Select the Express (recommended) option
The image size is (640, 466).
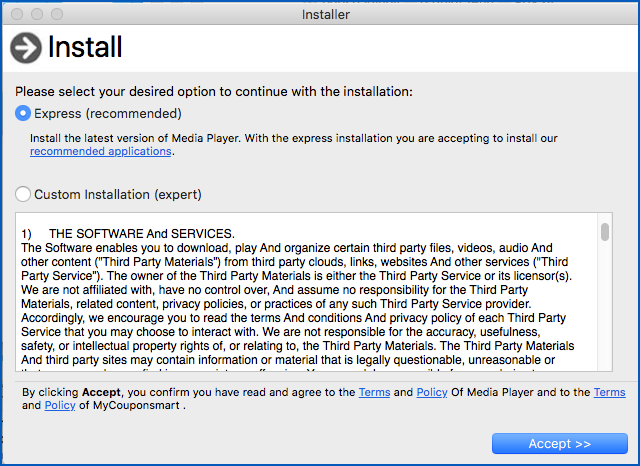click(23, 114)
